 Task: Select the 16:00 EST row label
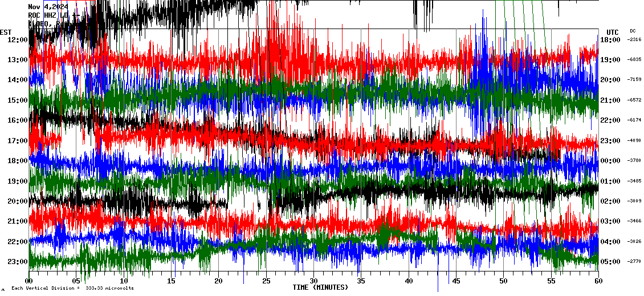(17, 120)
